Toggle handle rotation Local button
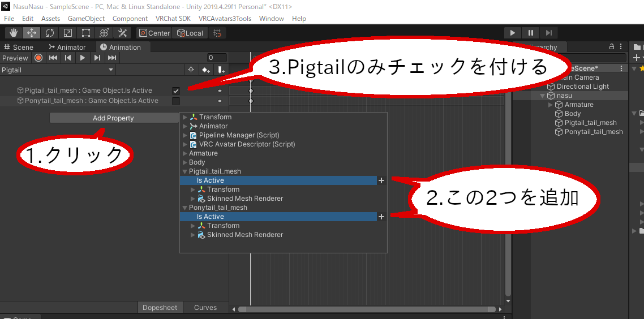This screenshot has height=319, width=644. click(190, 33)
